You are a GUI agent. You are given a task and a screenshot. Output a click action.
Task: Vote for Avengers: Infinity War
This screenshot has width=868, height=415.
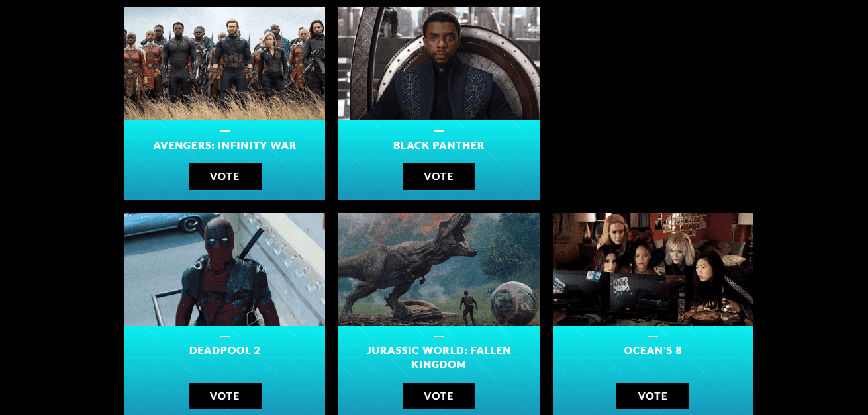pos(224,177)
